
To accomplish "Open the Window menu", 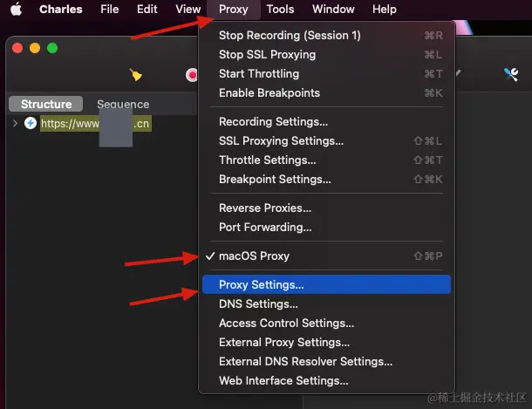I will tap(333, 9).
